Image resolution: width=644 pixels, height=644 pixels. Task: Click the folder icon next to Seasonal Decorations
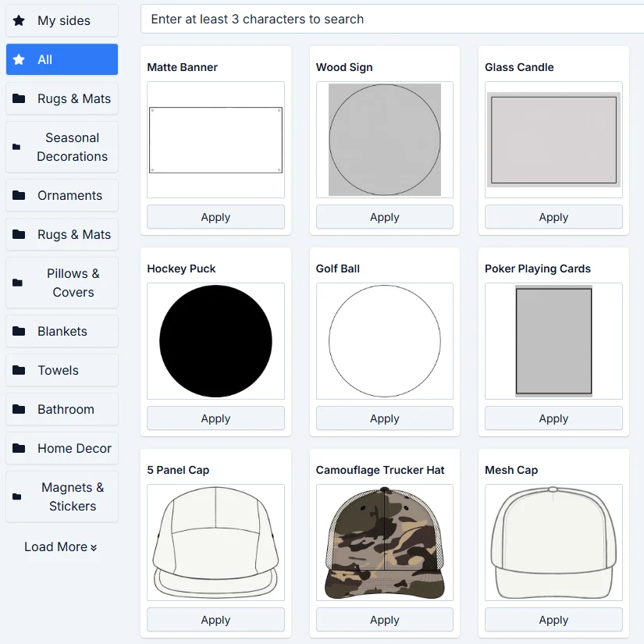(16, 147)
